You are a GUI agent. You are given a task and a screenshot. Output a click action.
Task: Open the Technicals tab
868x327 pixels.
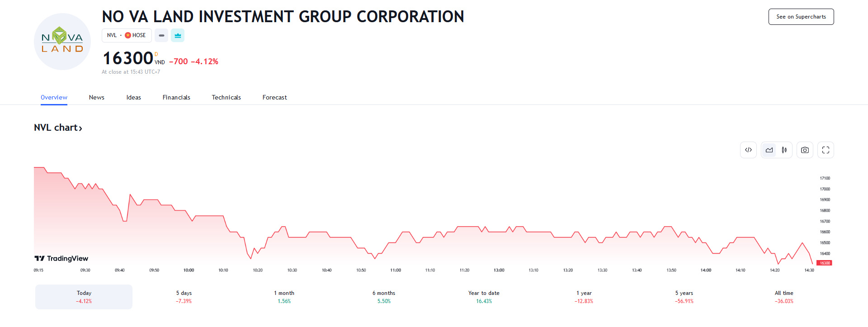(x=226, y=97)
